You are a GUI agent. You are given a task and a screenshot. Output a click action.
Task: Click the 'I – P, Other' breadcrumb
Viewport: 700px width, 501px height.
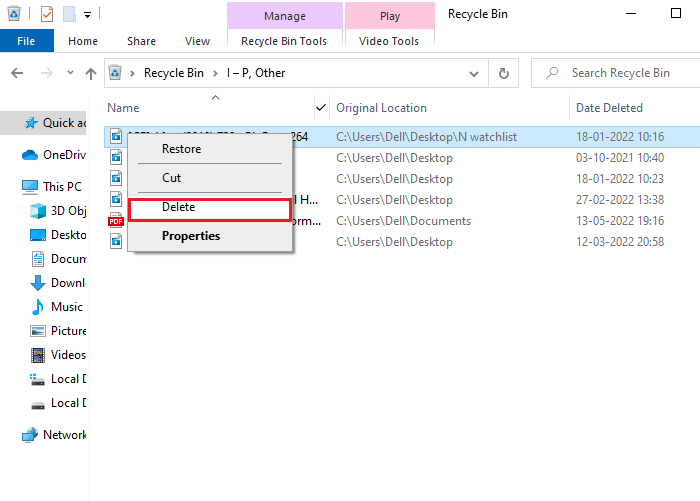pos(256,73)
